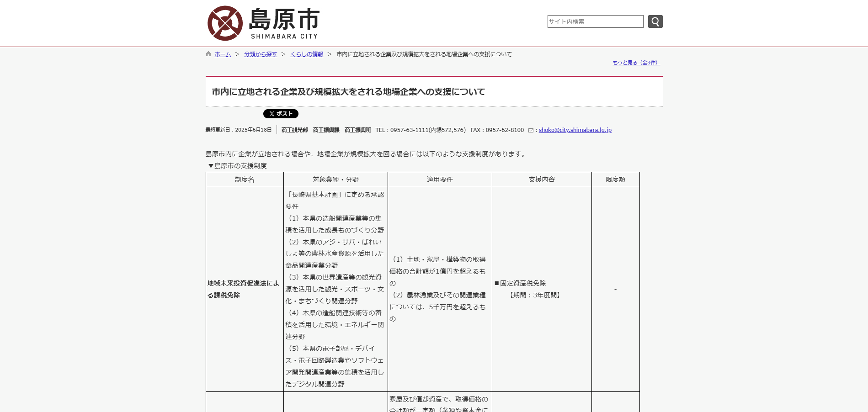Screen dimensions: 868x412
Task: Click the 対象業種・分野 table header
Action: (335, 180)
